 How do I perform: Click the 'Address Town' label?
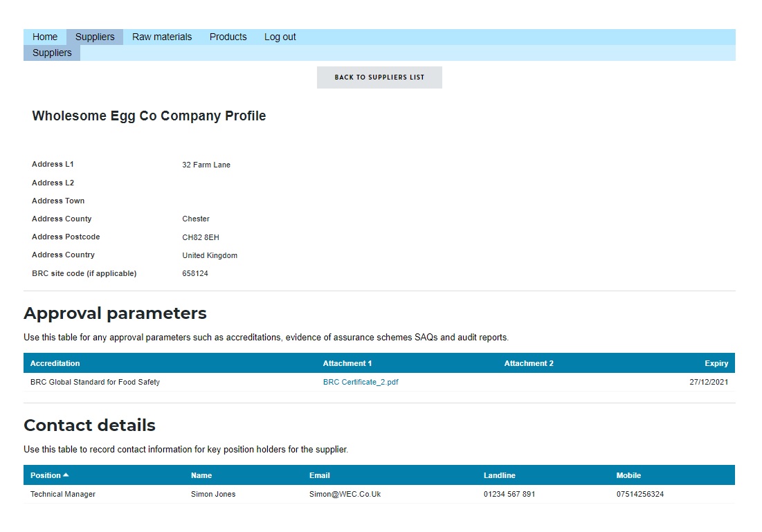pyautogui.click(x=58, y=201)
